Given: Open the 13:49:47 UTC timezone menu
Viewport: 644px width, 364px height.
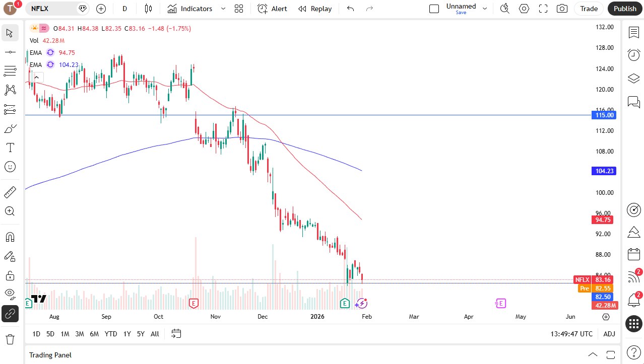Looking at the screenshot, I should coord(572,334).
